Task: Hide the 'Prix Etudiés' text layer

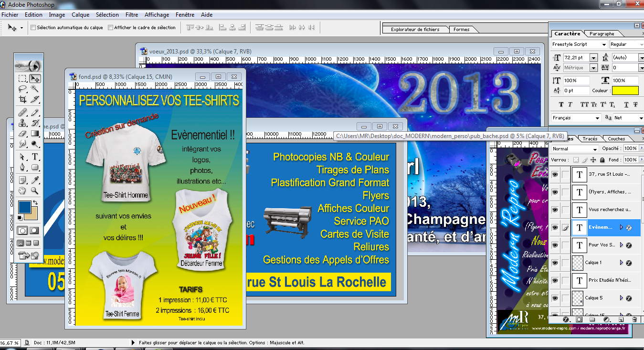Action: coord(555,280)
